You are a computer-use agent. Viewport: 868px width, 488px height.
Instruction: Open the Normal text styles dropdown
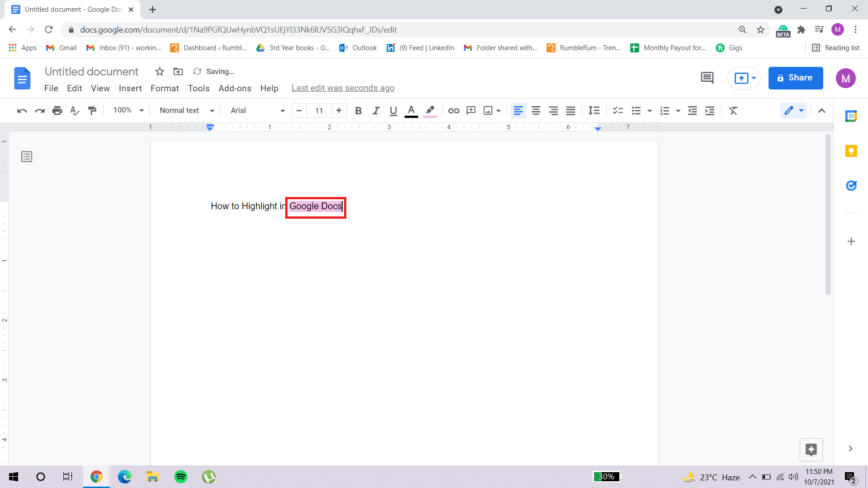(187, 111)
